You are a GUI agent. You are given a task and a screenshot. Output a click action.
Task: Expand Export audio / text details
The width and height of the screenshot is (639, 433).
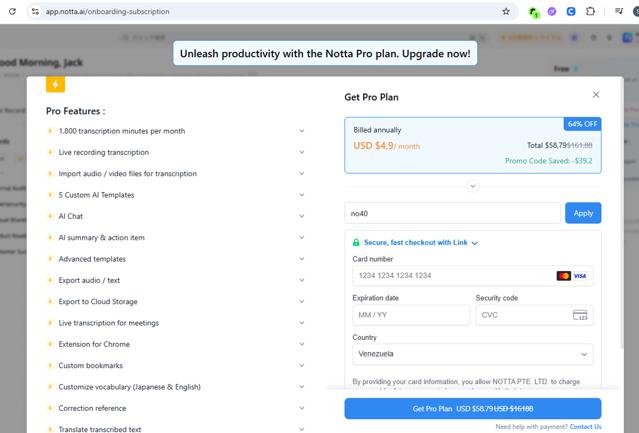pos(302,280)
